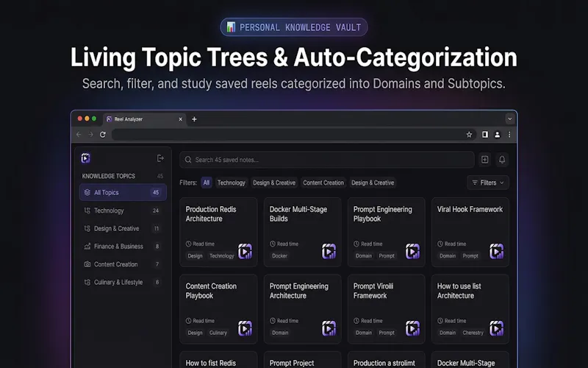Viewport: 588px width, 368px height.
Task: Toggle the Content Creation filter chip
Action: (323, 183)
